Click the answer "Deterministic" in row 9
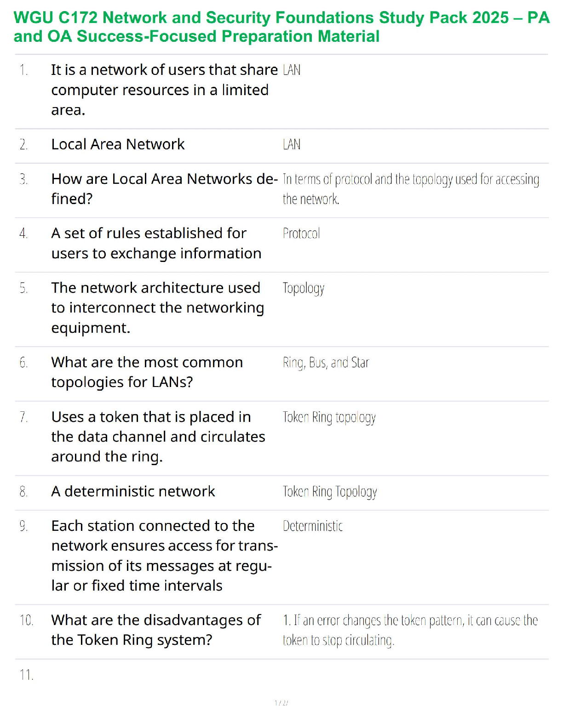Image resolution: width=563 pixels, height=728 pixels. coord(313,526)
